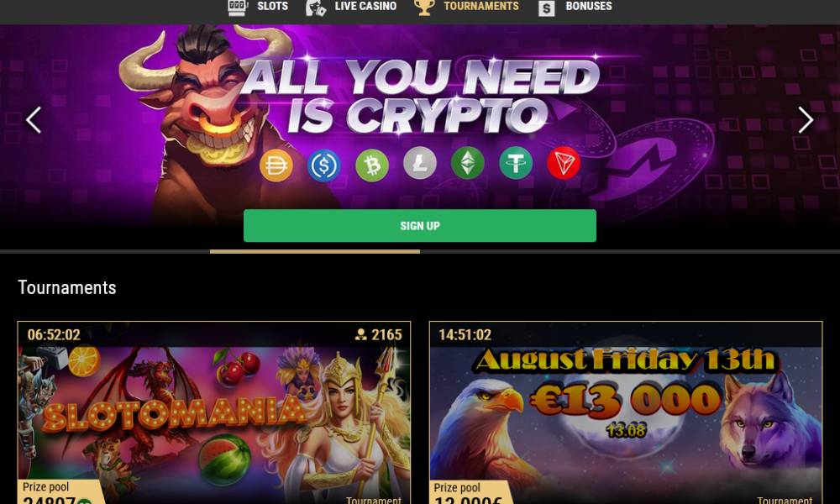Click the green Bitcoin Cash coin icon

click(x=372, y=165)
